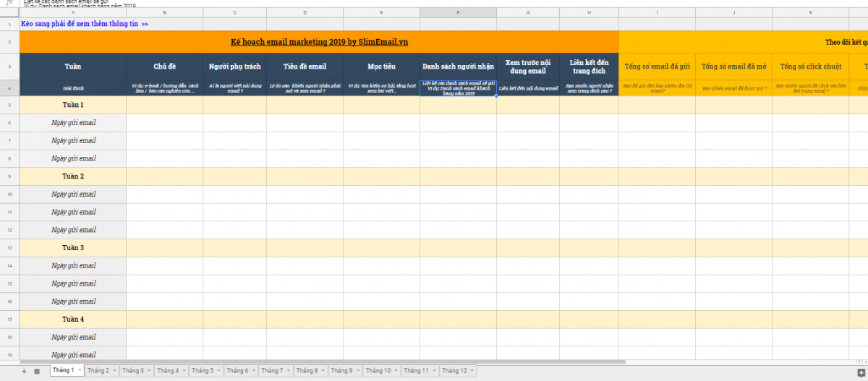Select column F header
The width and height of the screenshot is (868, 381).
(x=458, y=12)
